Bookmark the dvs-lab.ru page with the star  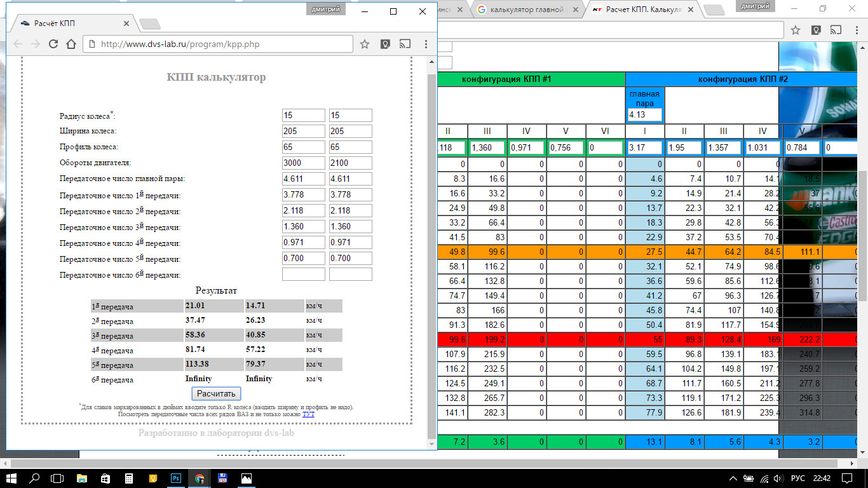click(x=365, y=44)
